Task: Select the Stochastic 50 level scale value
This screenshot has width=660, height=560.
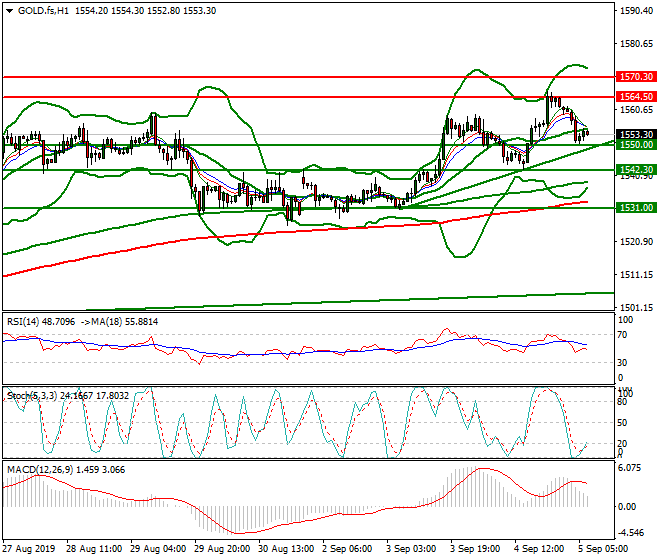Action: click(622, 423)
